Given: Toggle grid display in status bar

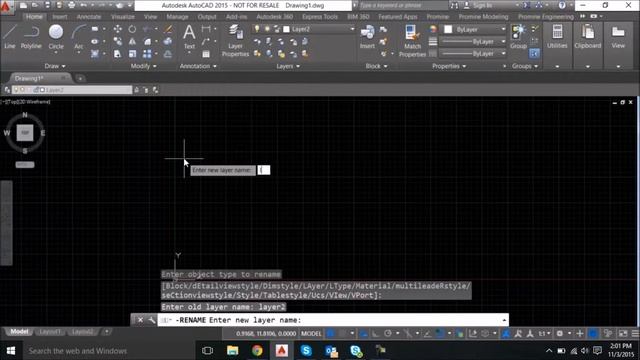Looking at the screenshot, I should point(331,333).
